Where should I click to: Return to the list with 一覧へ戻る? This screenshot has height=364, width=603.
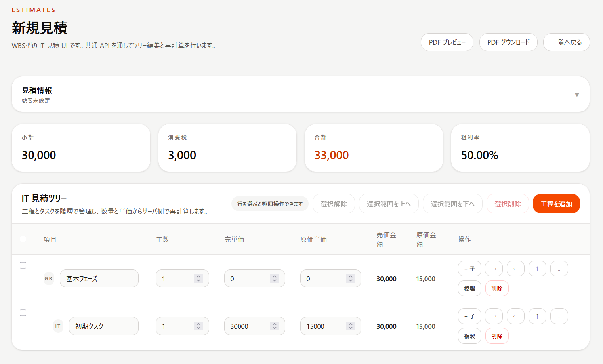pos(566,42)
